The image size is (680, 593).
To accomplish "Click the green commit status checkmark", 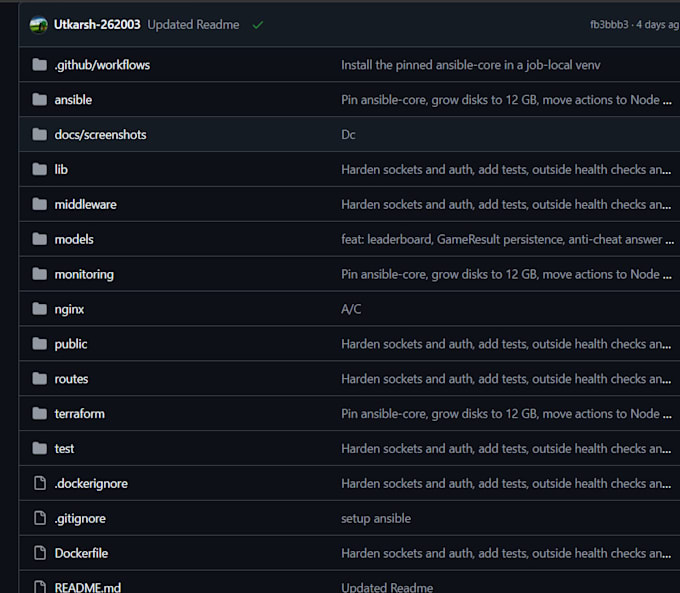I will coord(258,25).
